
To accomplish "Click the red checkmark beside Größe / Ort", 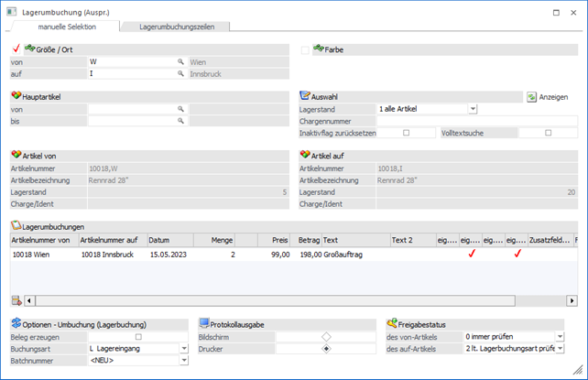I will pos(16,49).
